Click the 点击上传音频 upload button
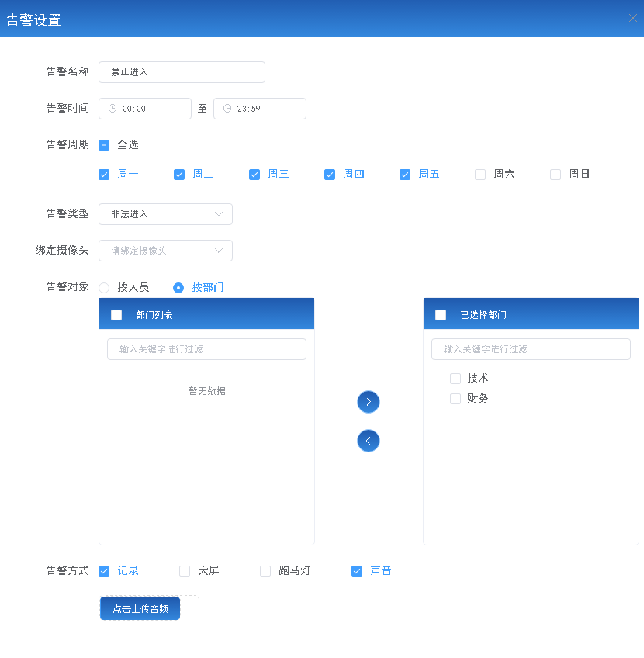 coord(140,608)
